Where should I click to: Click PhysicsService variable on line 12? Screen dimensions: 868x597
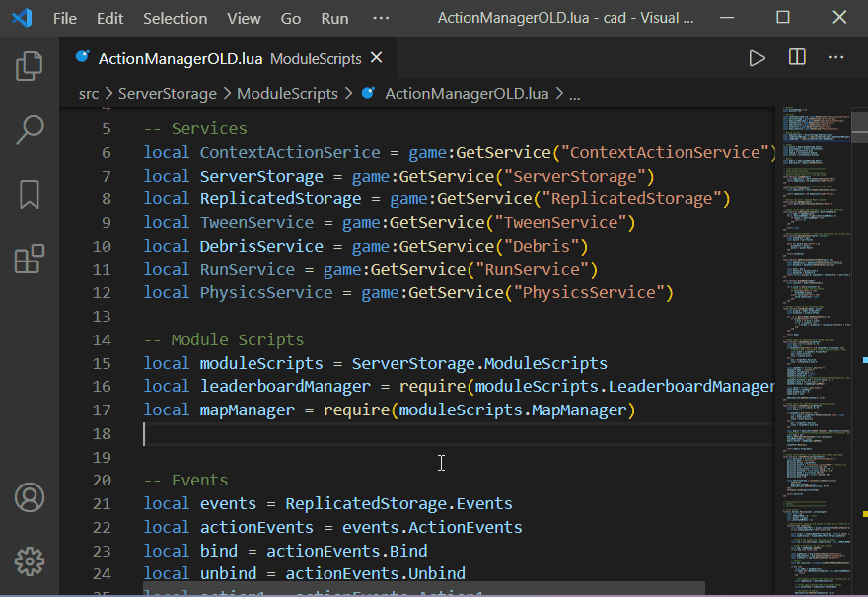pyautogui.click(x=265, y=292)
